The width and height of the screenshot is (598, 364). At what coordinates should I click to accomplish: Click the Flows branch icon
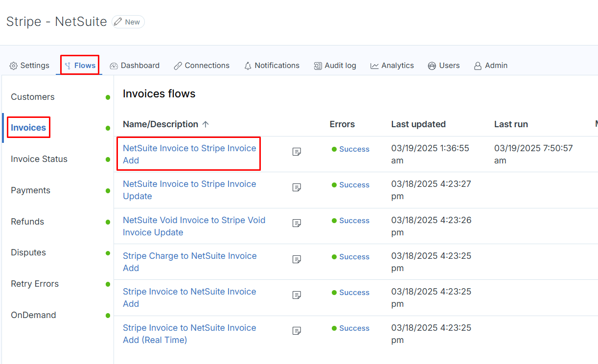pos(68,66)
